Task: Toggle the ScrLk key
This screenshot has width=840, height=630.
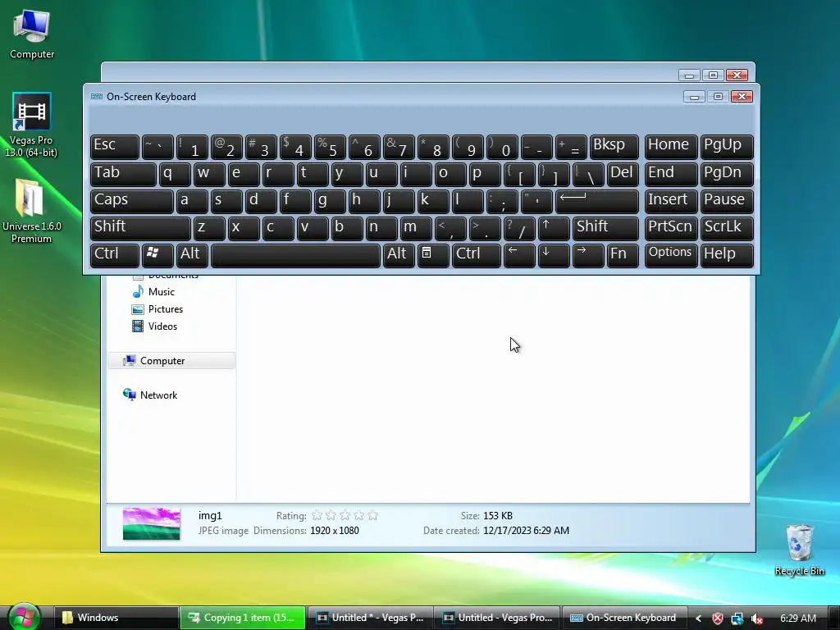Action: pos(727,228)
